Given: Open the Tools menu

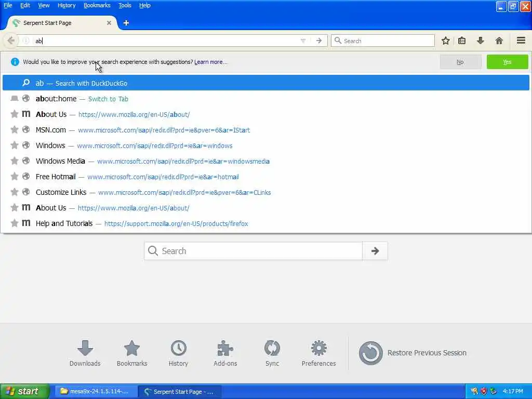Looking at the screenshot, I should point(125,5).
